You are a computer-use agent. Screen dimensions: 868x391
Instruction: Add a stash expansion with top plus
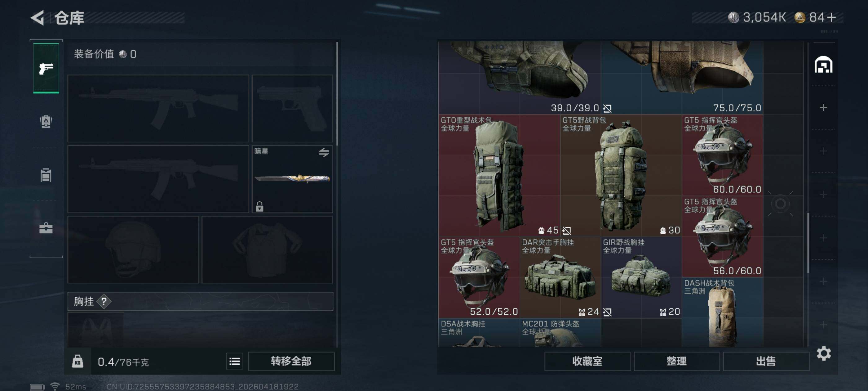tap(824, 108)
